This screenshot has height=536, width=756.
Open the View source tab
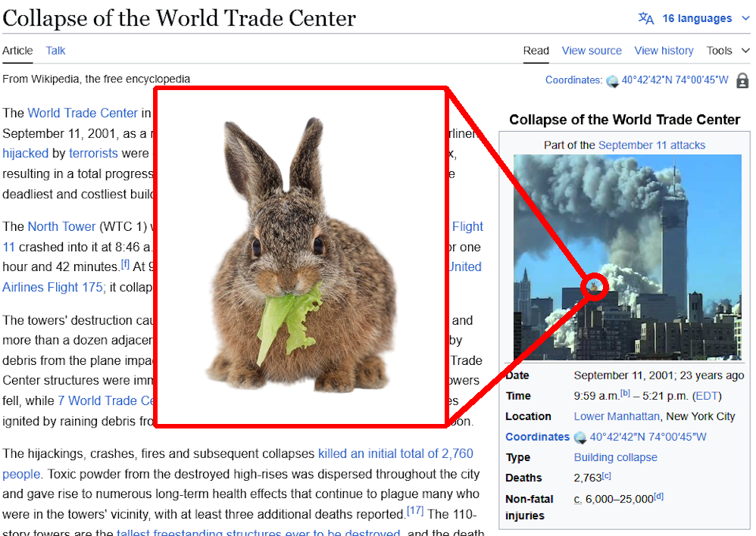click(592, 51)
